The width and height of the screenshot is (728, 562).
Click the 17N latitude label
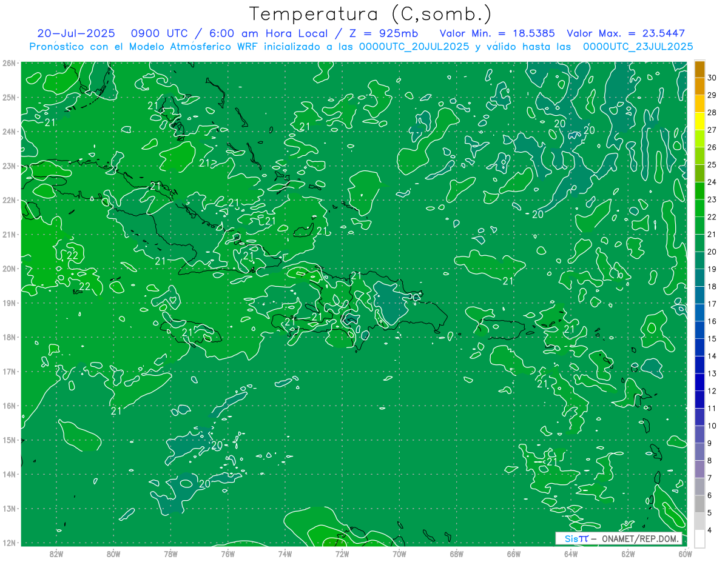[8, 371]
